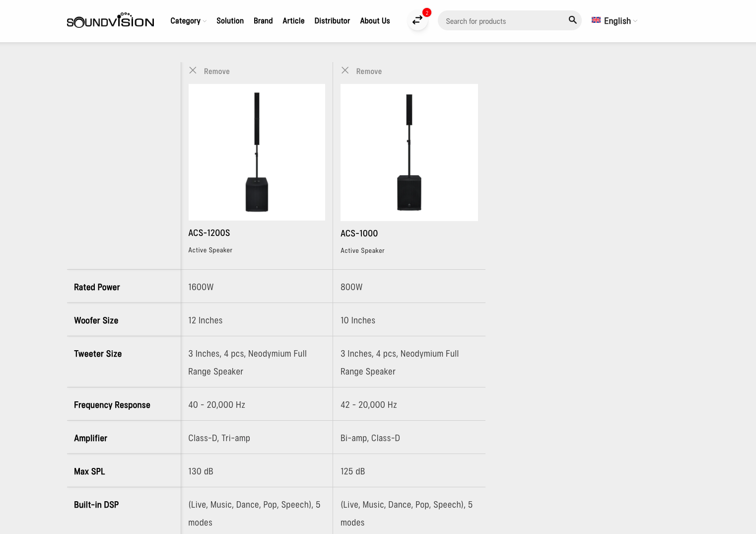The width and height of the screenshot is (756, 534).
Task: Open About Us page
Action: click(x=375, y=21)
